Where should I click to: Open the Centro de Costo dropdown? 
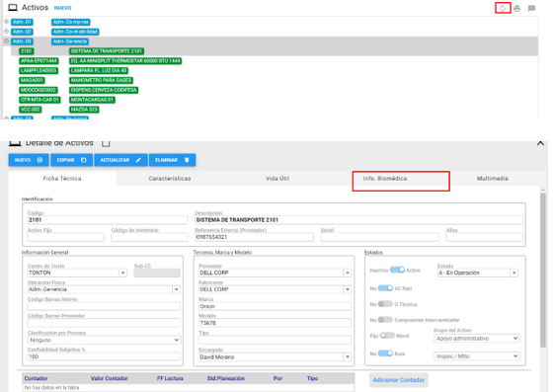click(122, 273)
